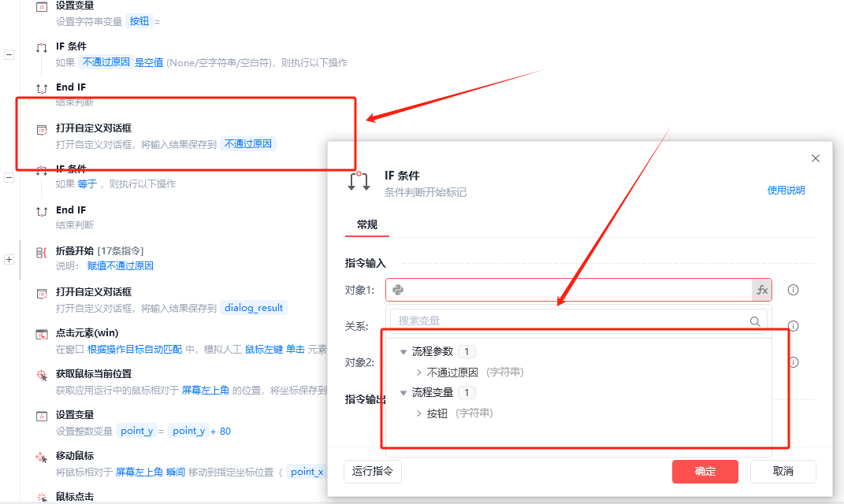Click the IF 条件 icon in the dialog header

[x=359, y=181]
